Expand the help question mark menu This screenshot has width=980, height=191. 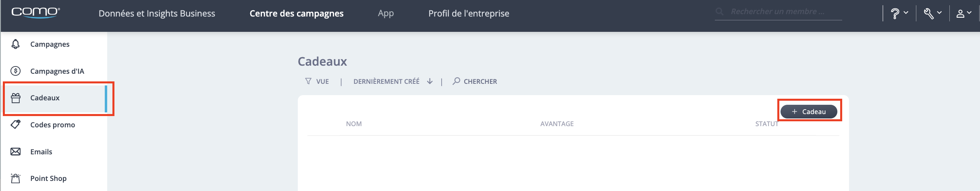(899, 13)
